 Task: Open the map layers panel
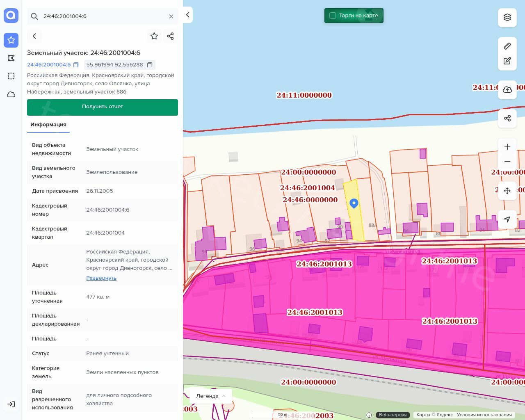coord(507,17)
